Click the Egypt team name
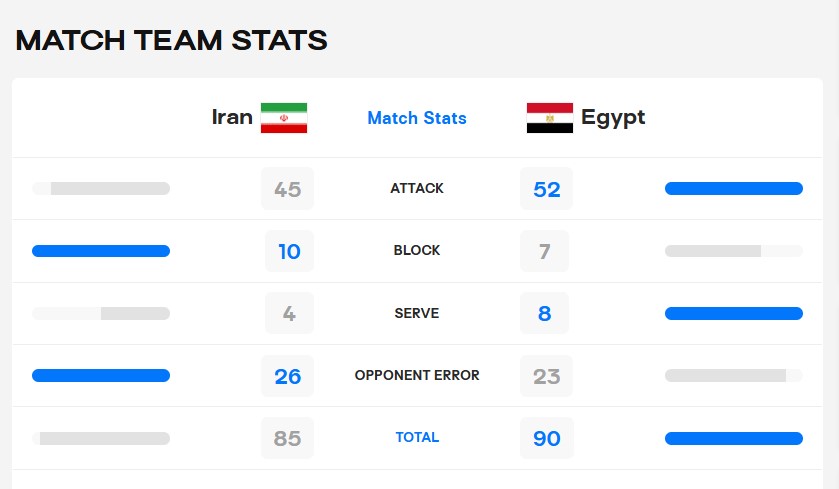The image size is (839, 489). point(613,117)
